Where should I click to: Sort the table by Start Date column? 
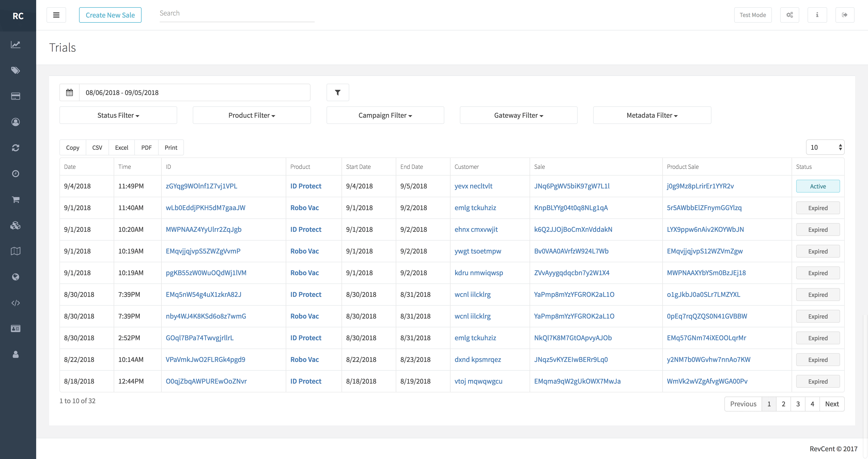pyautogui.click(x=358, y=167)
